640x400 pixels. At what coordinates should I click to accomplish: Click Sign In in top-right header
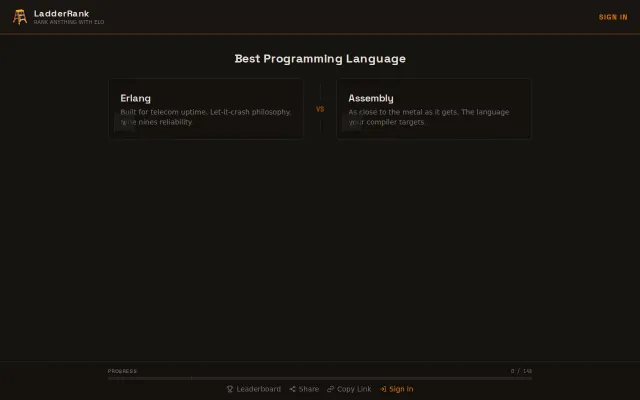pyautogui.click(x=613, y=17)
